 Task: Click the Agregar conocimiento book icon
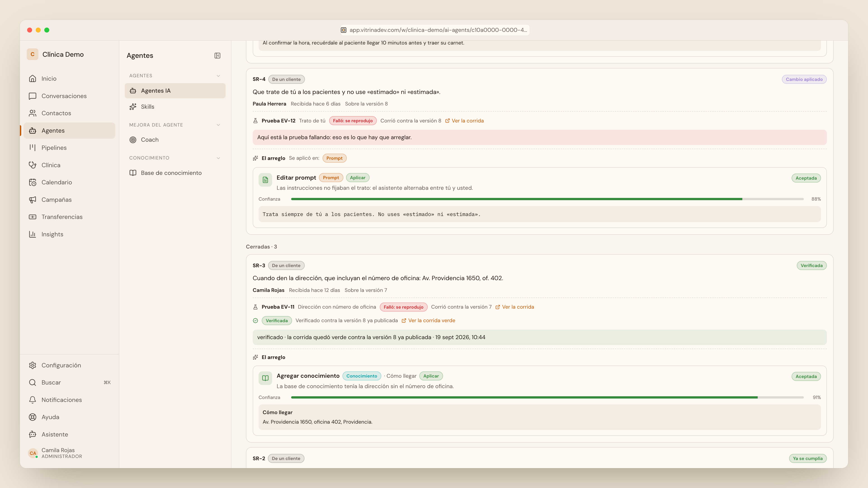[265, 378]
